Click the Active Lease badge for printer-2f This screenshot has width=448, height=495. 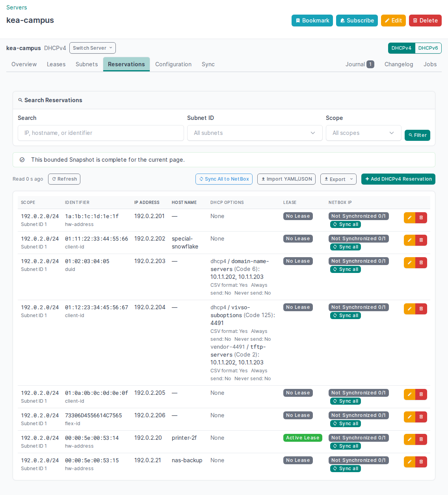(303, 438)
